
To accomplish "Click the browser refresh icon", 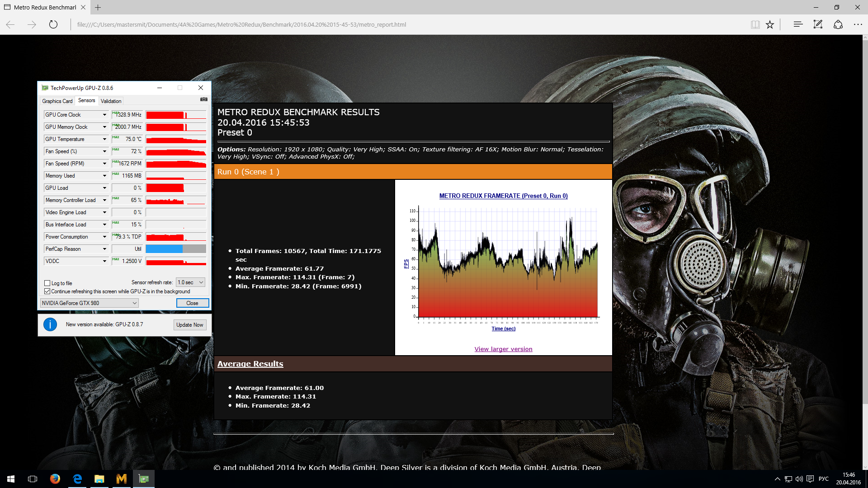I will click(53, 24).
